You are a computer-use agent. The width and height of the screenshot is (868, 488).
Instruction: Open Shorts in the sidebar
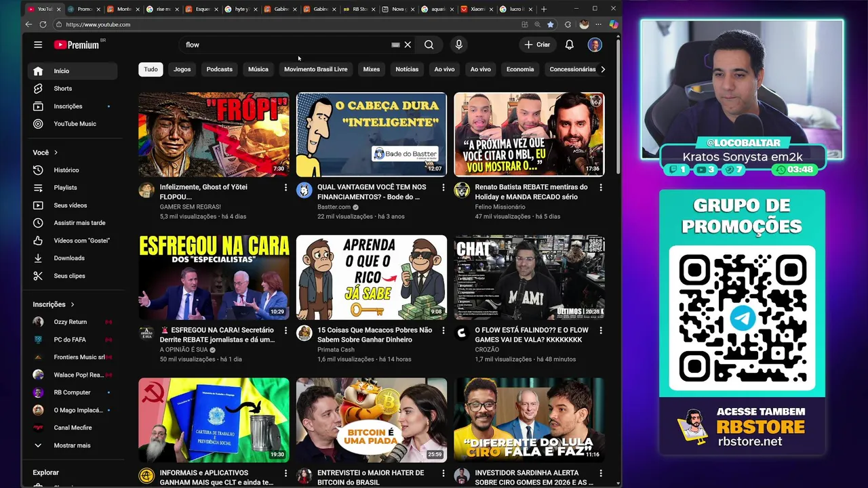[x=73, y=88]
